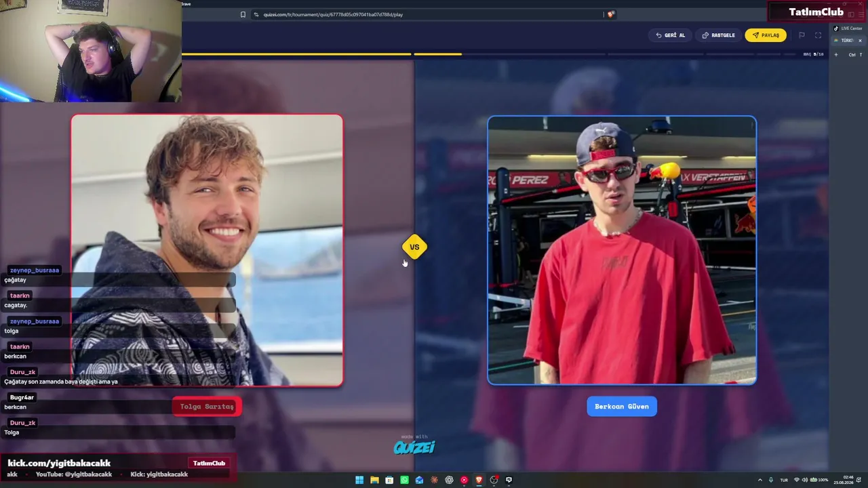Screen dimensions: 868x488
Task: Click the yellow PAYLAŞ share button
Action: click(x=766, y=35)
